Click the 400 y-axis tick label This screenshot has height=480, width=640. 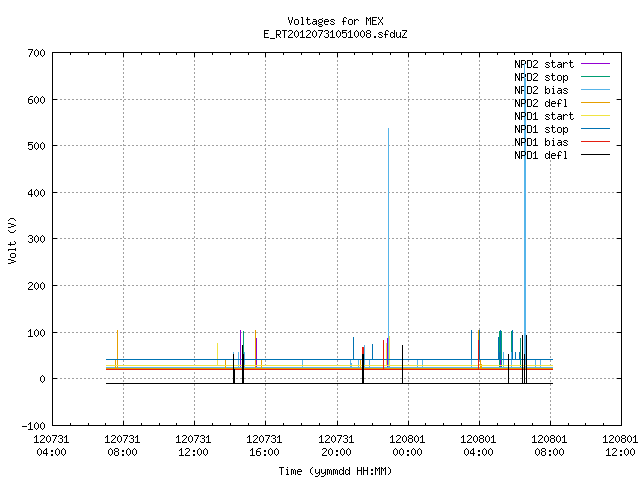click(x=36, y=193)
